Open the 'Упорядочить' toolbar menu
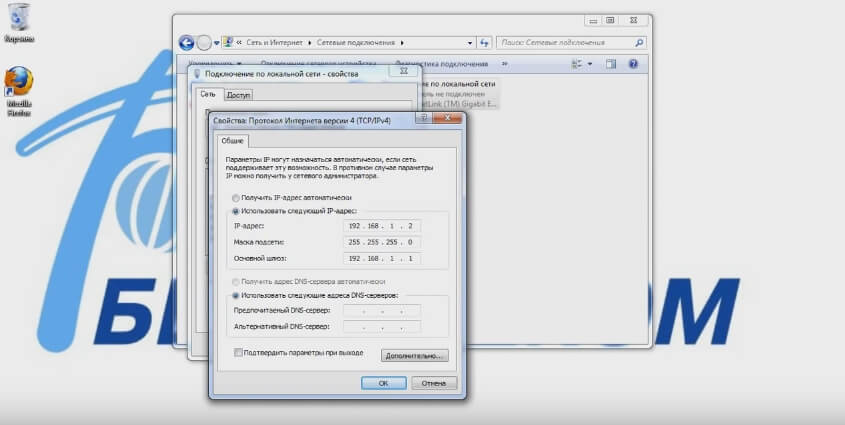This screenshot has width=845, height=425. click(x=214, y=64)
